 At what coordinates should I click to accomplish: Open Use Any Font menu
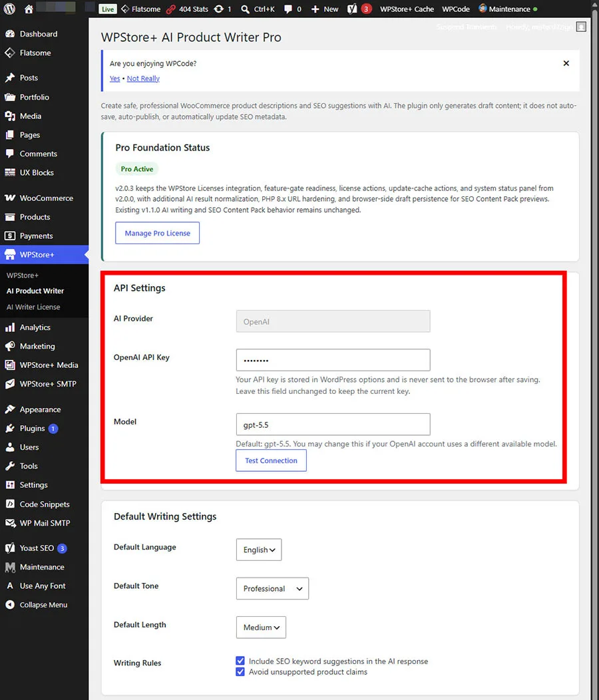coord(44,586)
